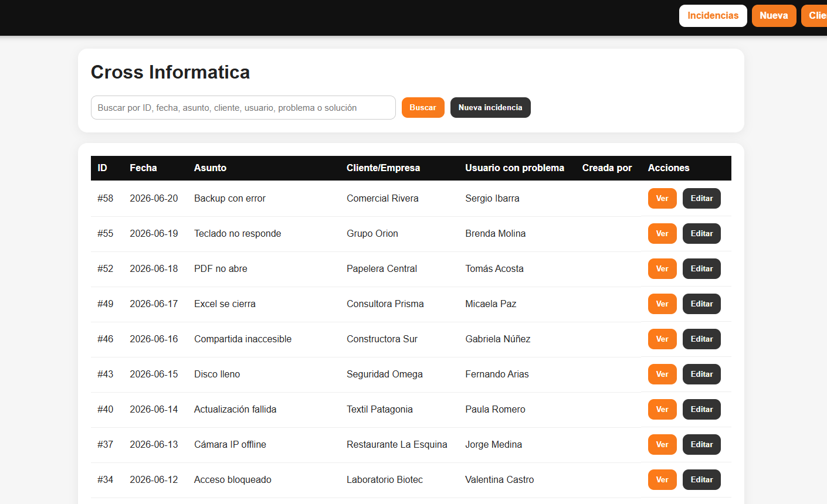Create a new incident with Nueva incidencia
Image resolution: width=827 pixels, height=504 pixels.
pyautogui.click(x=490, y=108)
